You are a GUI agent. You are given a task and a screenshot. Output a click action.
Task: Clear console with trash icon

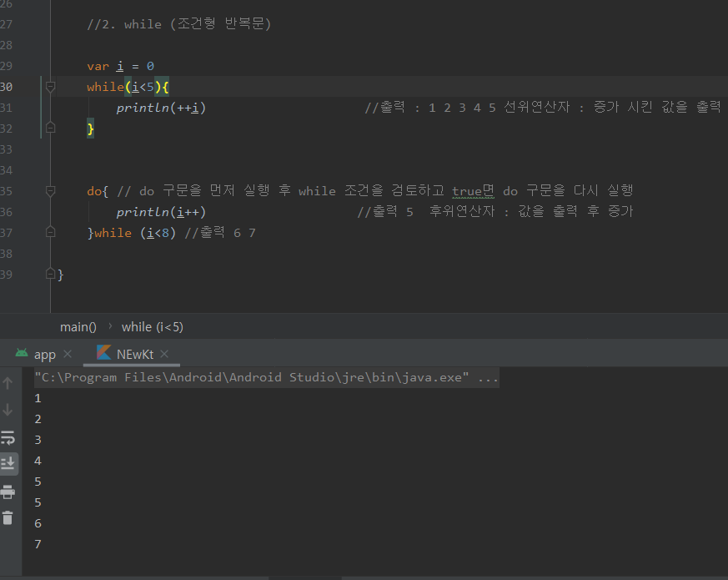8,517
